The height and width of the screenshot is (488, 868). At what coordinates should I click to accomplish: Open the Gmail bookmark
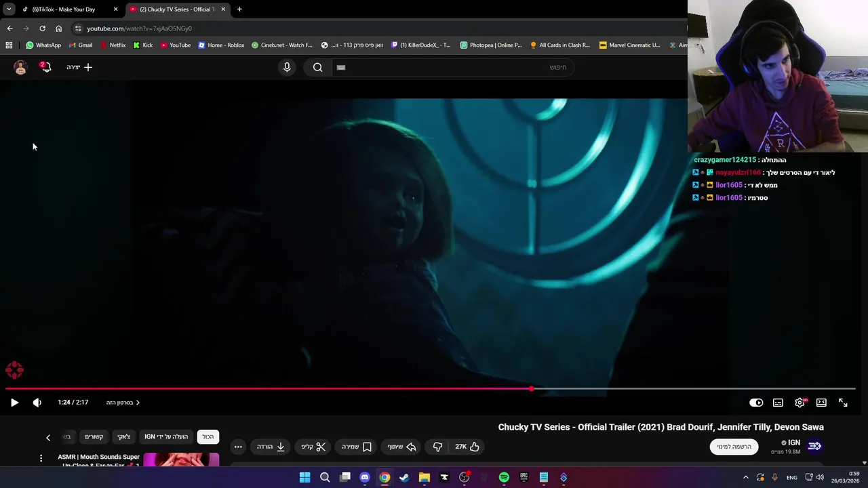click(x=80, y=45)
